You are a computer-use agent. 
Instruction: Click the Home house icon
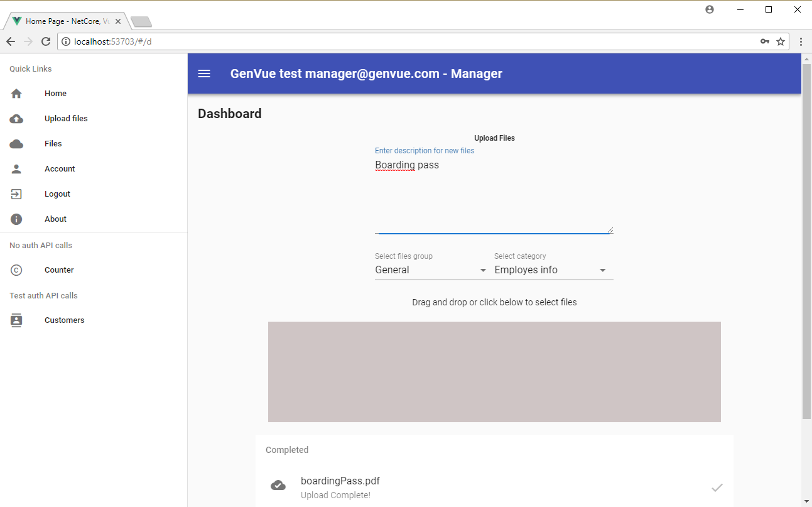tap(16, 94)
